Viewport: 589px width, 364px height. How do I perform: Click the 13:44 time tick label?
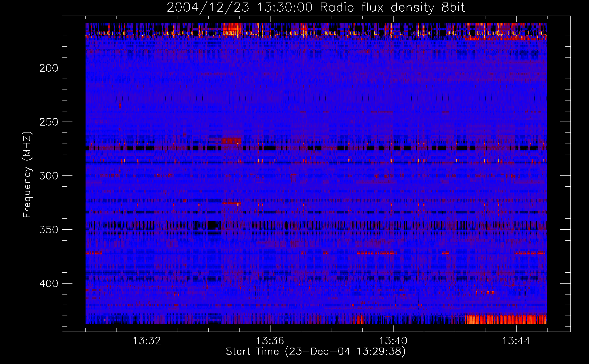[516, 341]
